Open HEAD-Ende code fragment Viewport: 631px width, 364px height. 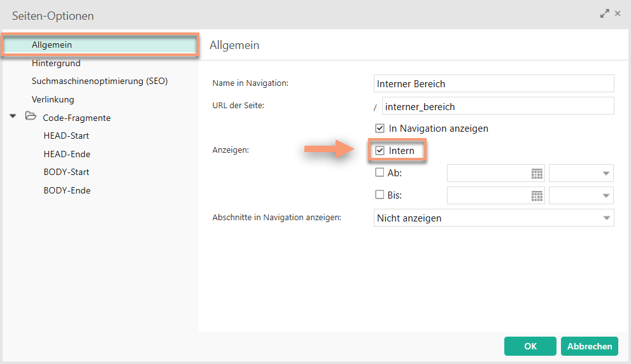click(x=67, y=154)
